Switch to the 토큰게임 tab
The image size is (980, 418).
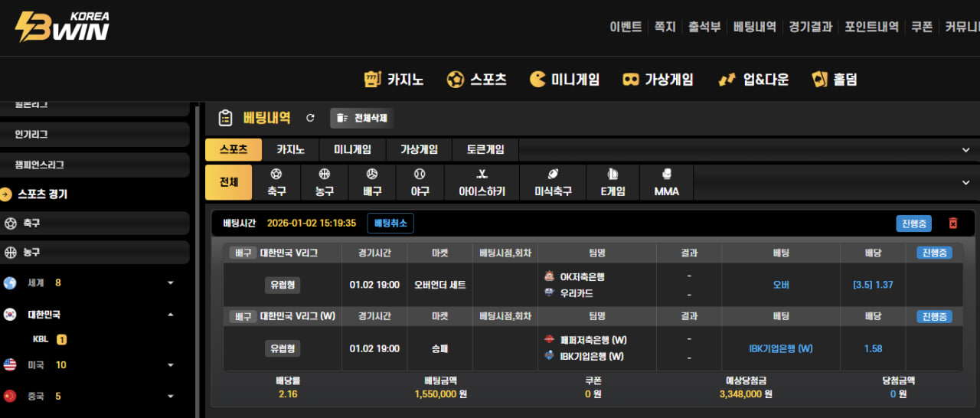click(485, 150)
